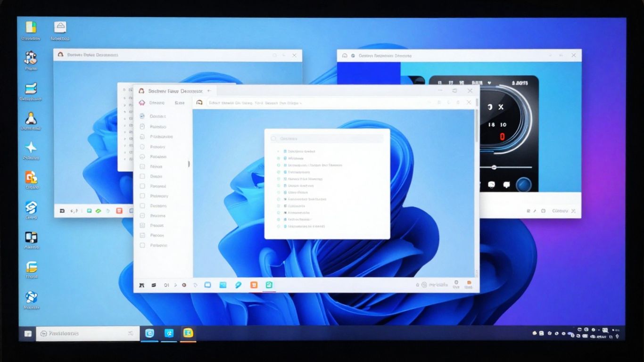Tick the bottom-most square in front window sidebar

142,245
